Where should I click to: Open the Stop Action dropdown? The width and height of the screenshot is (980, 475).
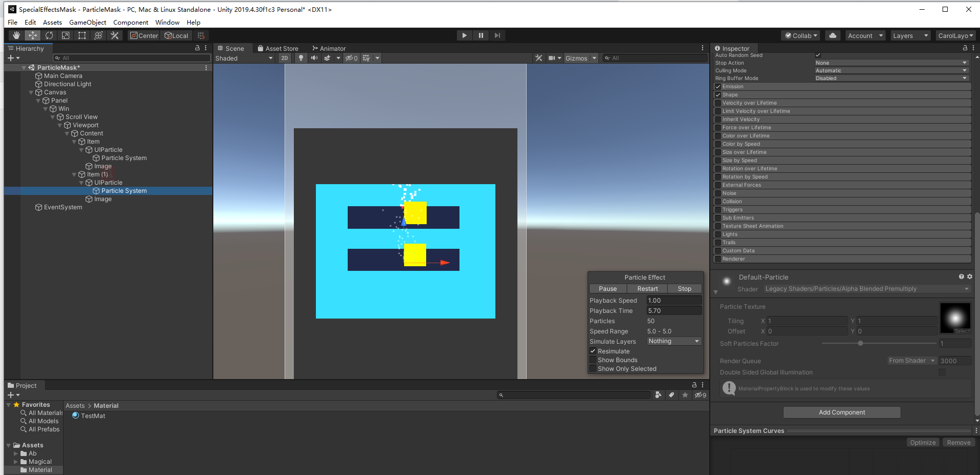tap(891, 63)
